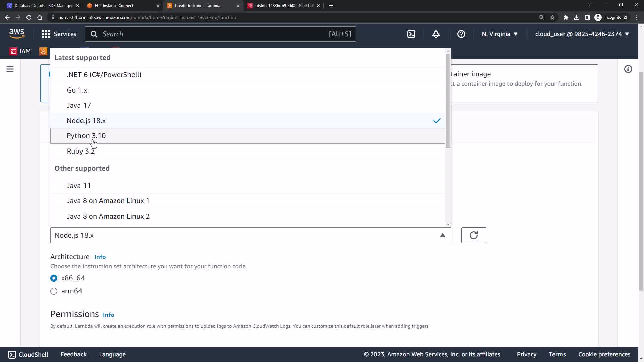Click the AWS logo home icon
Screen dimensions: 644x362
pyautogui.click(x=17, y=34)
